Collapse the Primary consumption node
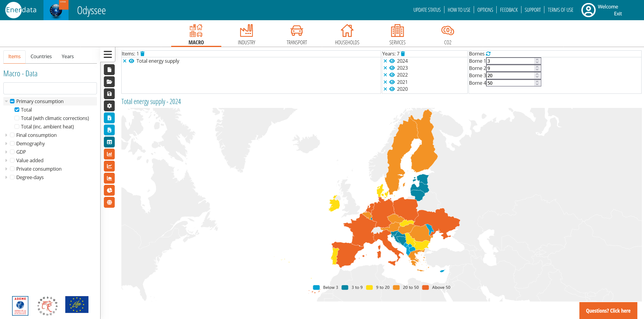The height and width of the screenshot is (319, 644). 6,101
